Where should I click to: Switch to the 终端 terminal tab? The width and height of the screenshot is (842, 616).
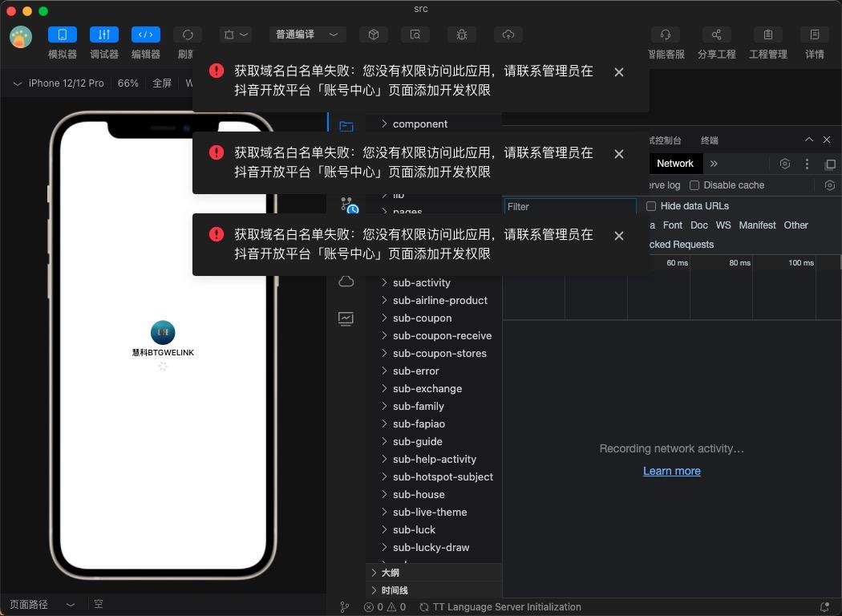click(x=710, y=140)
